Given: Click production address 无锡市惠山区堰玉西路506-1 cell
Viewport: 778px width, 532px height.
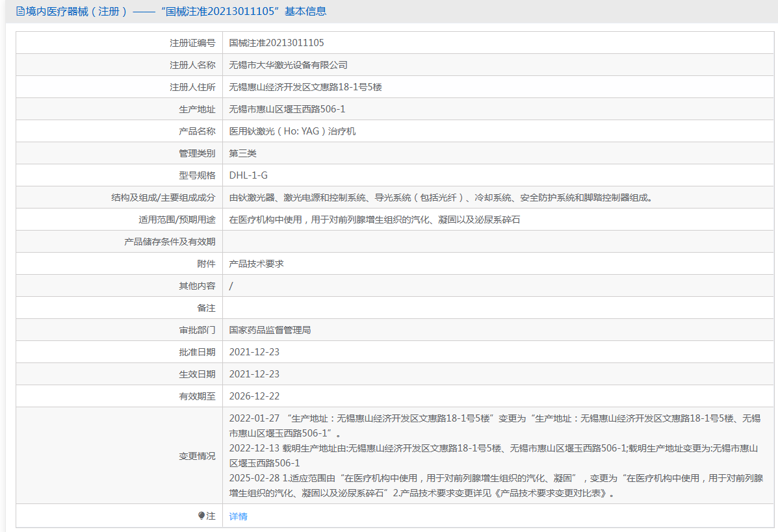Looking at the screenshot, I should point(287,109).
